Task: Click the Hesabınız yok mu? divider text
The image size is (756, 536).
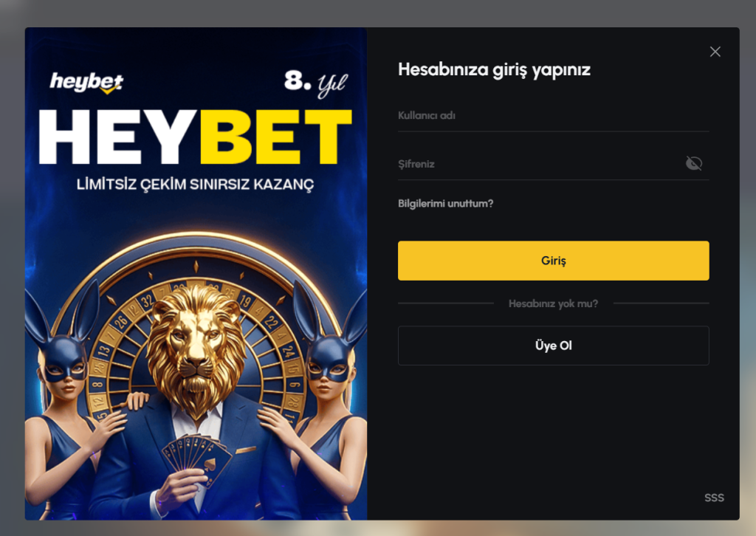Action: pyautogui.click(x=553, y=303)
